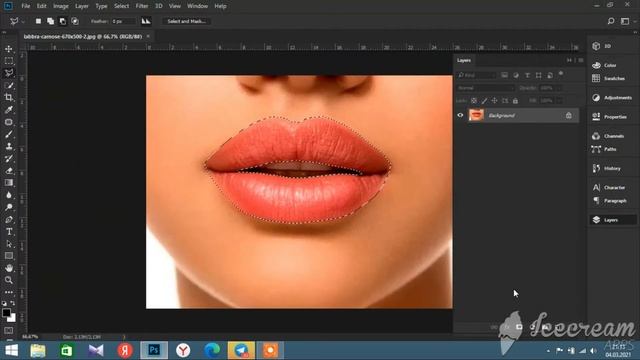Open the Properties panel
This screenshot has width=640, height=360.
point(609,117)
